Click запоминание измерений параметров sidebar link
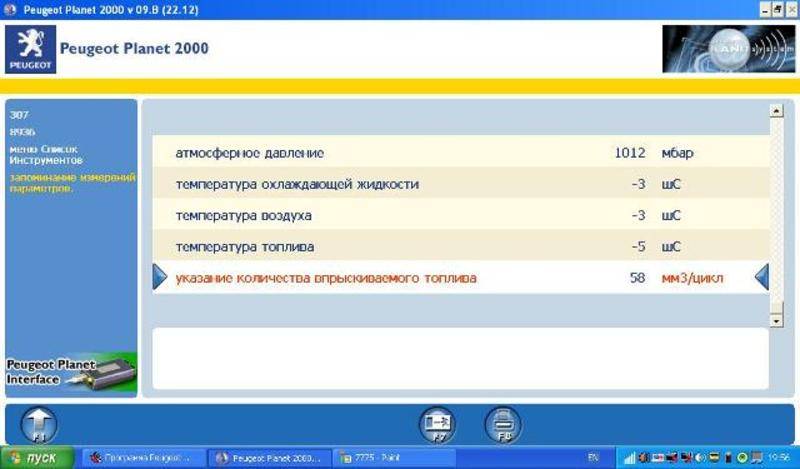Screen dimensions: 800x469 (70, 182)
